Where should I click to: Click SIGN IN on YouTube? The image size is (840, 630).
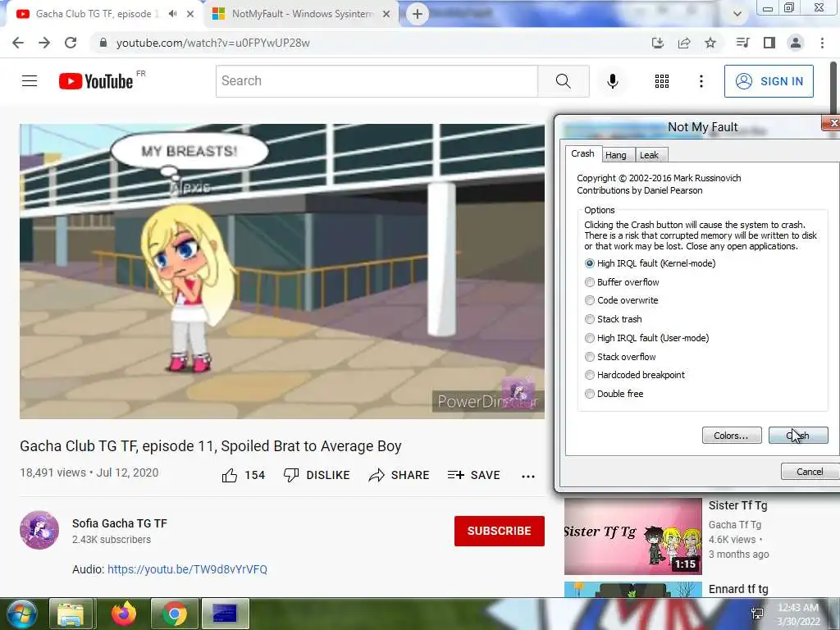(x=769, y=81)
